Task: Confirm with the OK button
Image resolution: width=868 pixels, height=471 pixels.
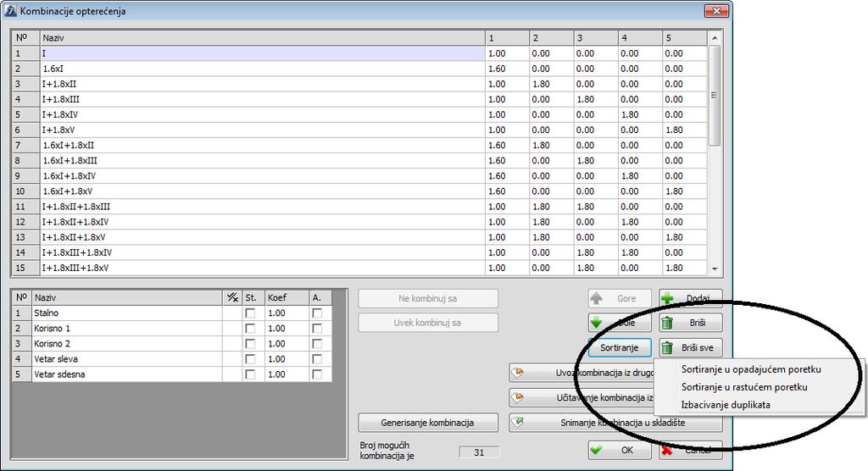Action: point(620,450)
